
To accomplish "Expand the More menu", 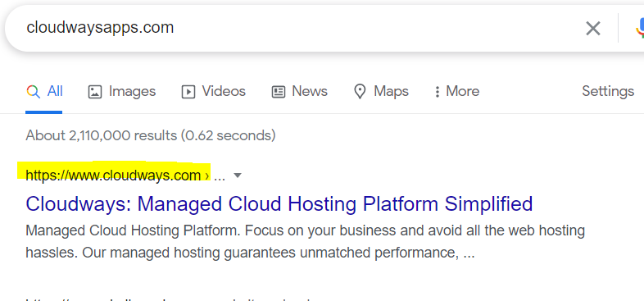I will (456, 91).
